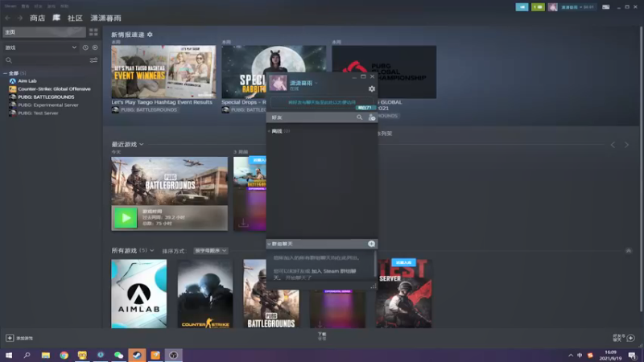This screenshot has height=362, width=644.
Task: Click the 主页 home button in sidebar
Action: coord(44,32)
